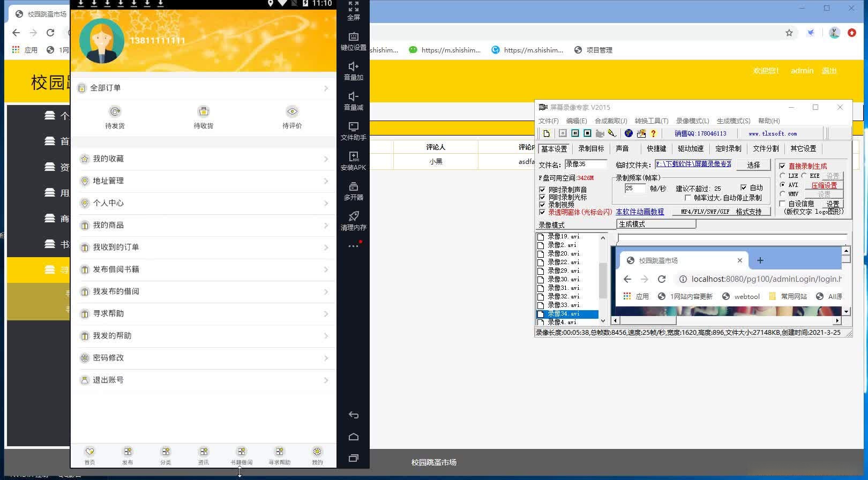This screenshot has width=868, height=480.
Task: Tap the emulator home button
Action: pos(354,437)
